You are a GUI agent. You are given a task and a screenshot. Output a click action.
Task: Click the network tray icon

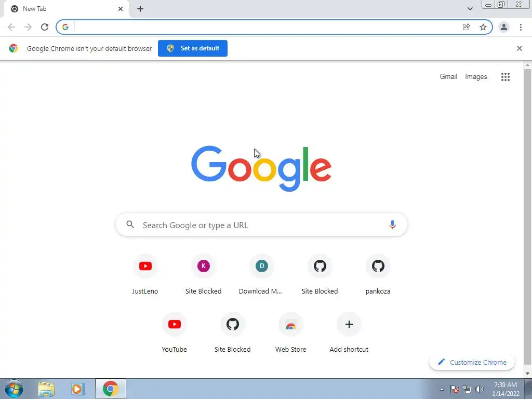pos(467,389)
